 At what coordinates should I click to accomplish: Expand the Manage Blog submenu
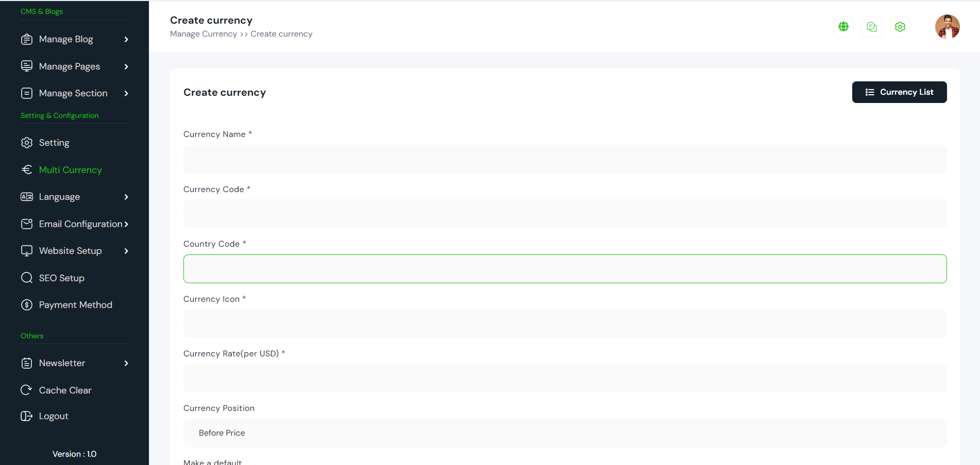click(126, 40)
